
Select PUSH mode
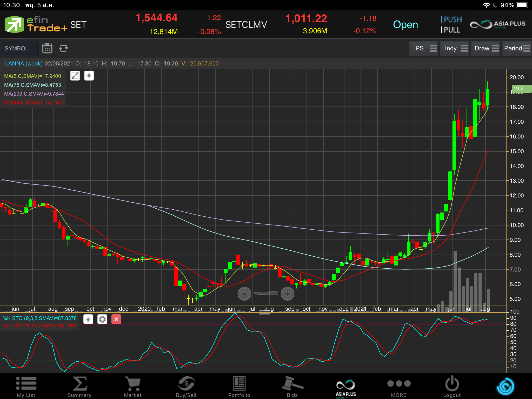451,19
